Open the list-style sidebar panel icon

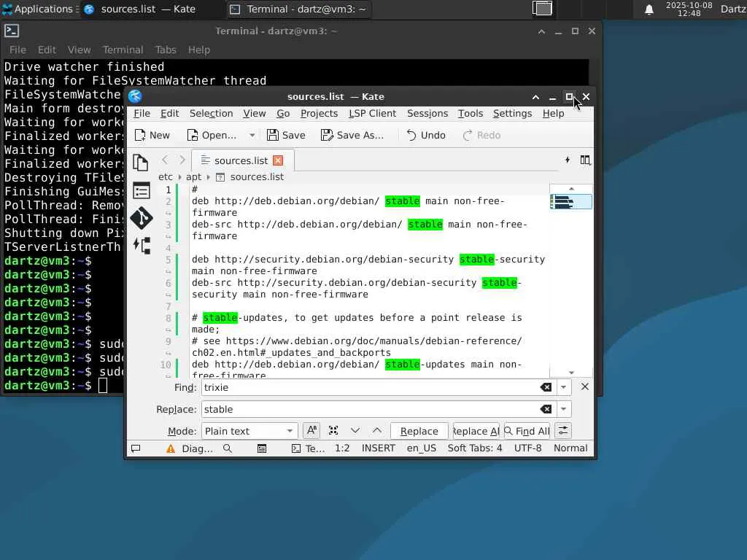click(141, 191)
